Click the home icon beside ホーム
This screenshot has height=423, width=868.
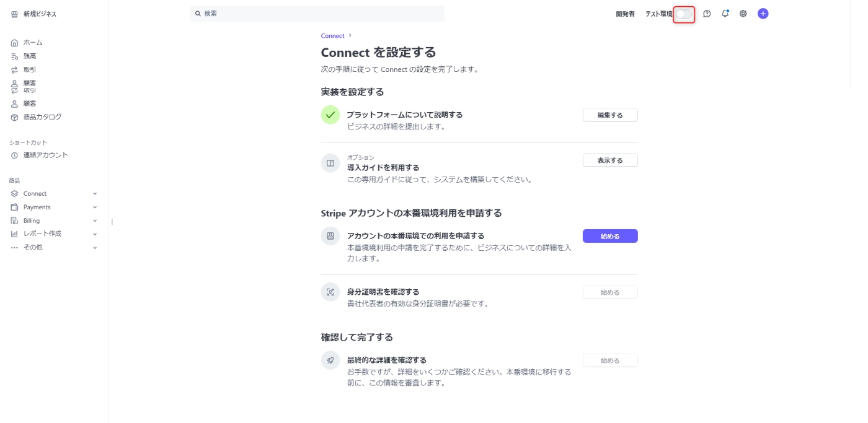pos(14,43)
